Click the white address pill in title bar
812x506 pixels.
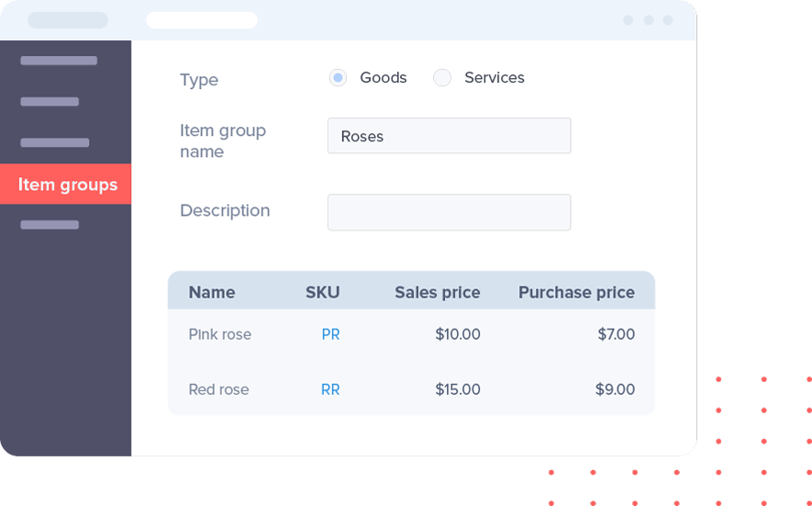click(x=202, y=20)
